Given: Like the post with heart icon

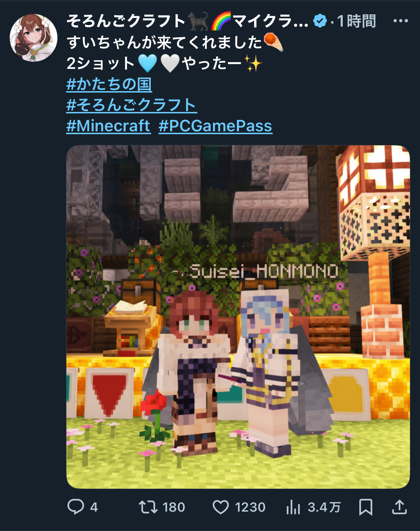Looking at the screenshot, I should pos(221,507).
